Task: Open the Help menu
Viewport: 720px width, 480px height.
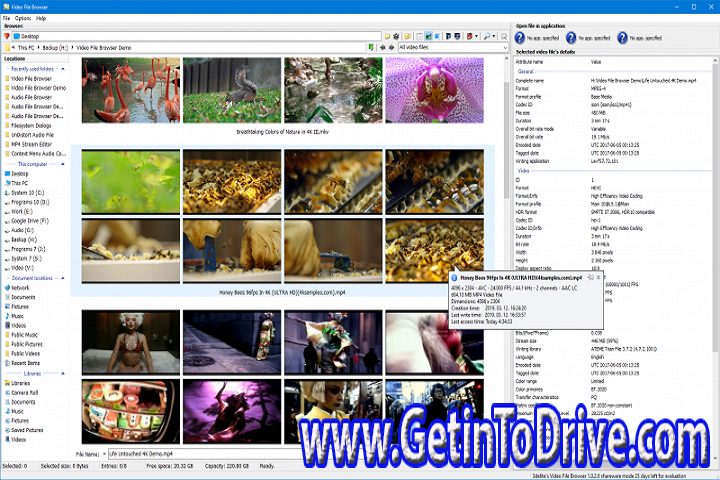Action: [41, 18]
